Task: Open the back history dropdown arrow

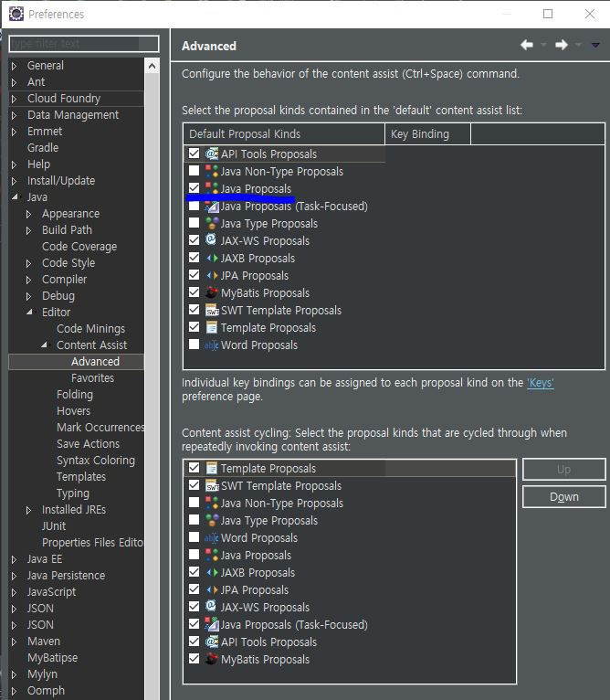Action: [543, 45]
